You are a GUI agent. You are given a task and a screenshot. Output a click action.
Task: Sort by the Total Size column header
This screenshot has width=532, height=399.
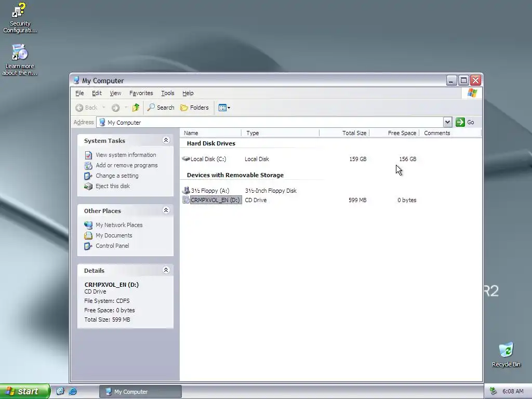tap(344, 133)
